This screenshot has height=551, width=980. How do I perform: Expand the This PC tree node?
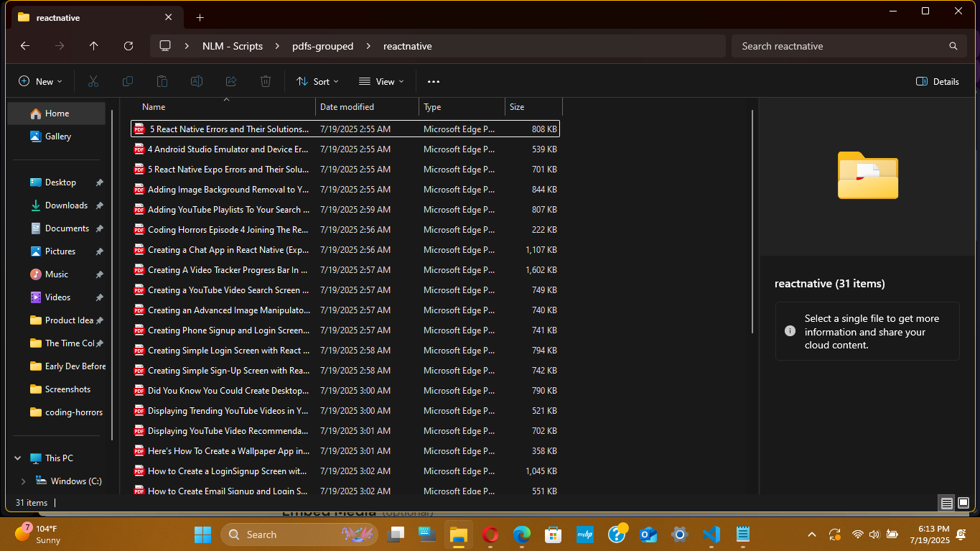click(18, 458)
